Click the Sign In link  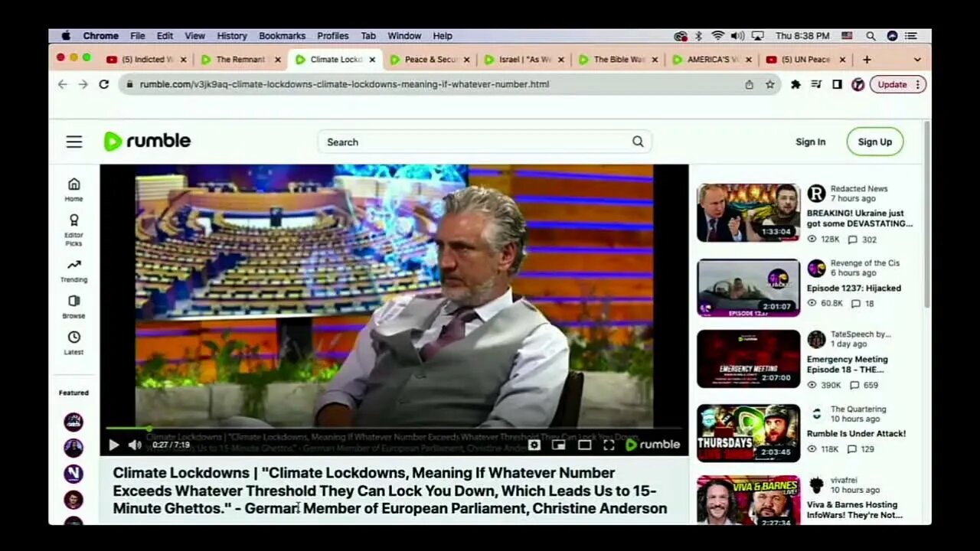point(810,142)
